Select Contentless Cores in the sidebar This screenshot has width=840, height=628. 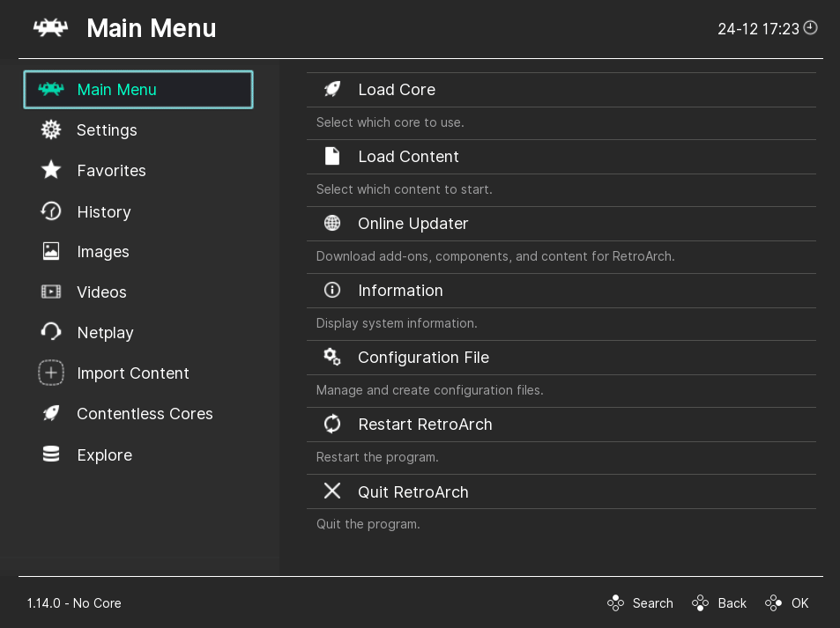(145, 413)
